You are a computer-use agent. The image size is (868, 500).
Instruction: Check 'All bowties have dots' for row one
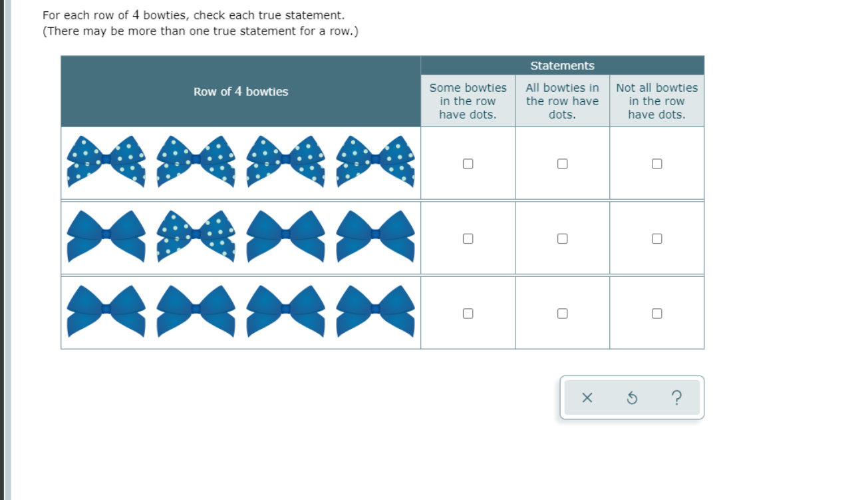(x=562, y=162)
